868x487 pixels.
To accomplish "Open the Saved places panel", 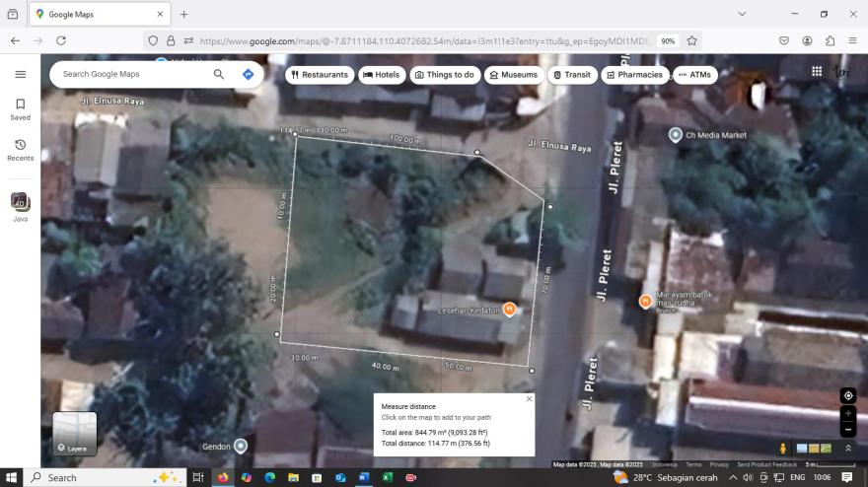I will click(20, 108).
